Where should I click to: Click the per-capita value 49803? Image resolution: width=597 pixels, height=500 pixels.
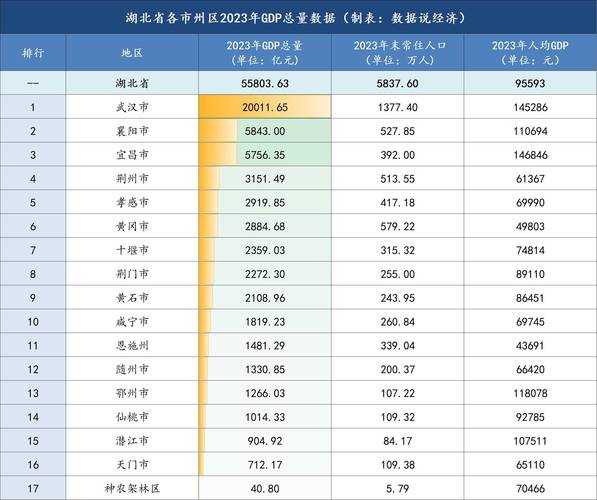[x=530, y=227]
